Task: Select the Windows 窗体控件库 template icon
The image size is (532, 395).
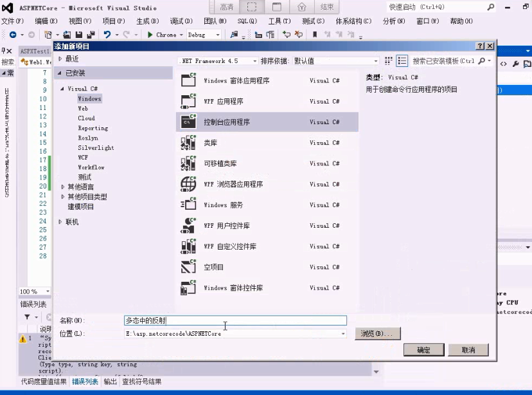Action: (188, 288)
